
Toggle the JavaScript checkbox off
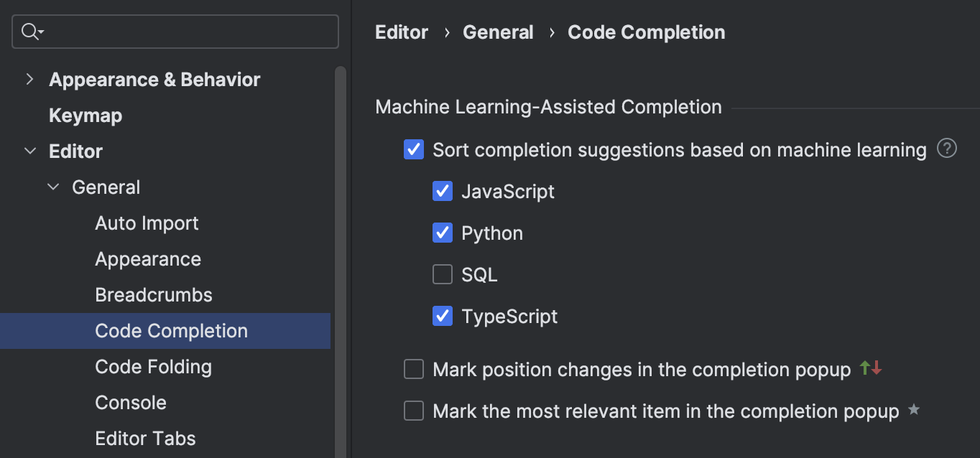point(442,191)
